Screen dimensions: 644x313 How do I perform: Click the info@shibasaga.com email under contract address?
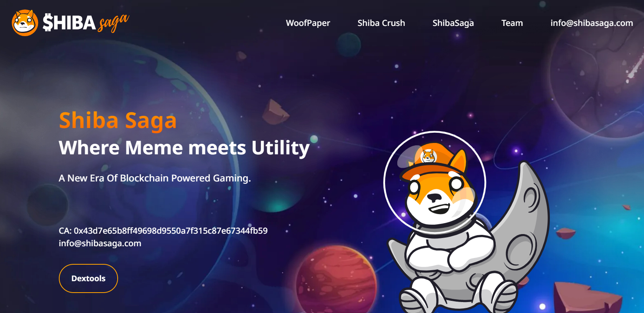[x=100, y=243]
